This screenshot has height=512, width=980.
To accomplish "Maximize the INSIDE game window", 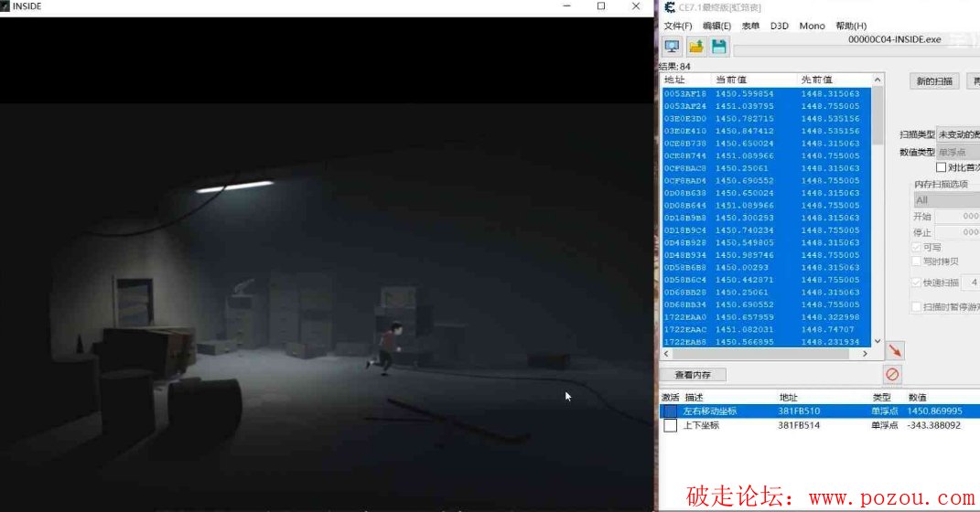I will click(600, 6).
